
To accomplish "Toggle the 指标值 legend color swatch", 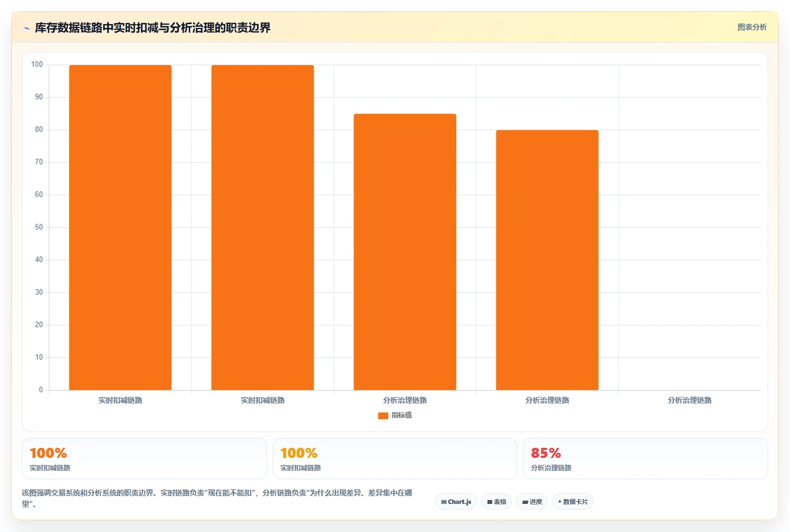I will click(x=383, y=416).
